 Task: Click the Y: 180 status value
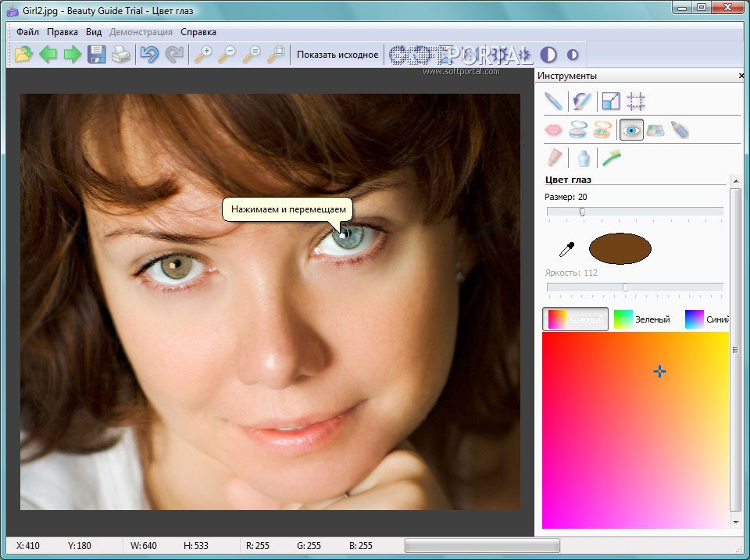[79, 546]
